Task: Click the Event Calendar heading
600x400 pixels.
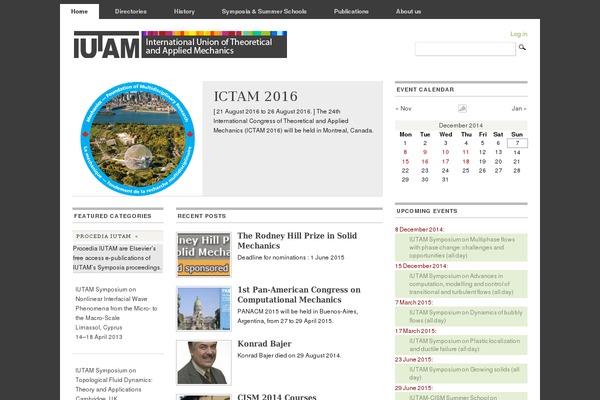Action: point(425,90)
